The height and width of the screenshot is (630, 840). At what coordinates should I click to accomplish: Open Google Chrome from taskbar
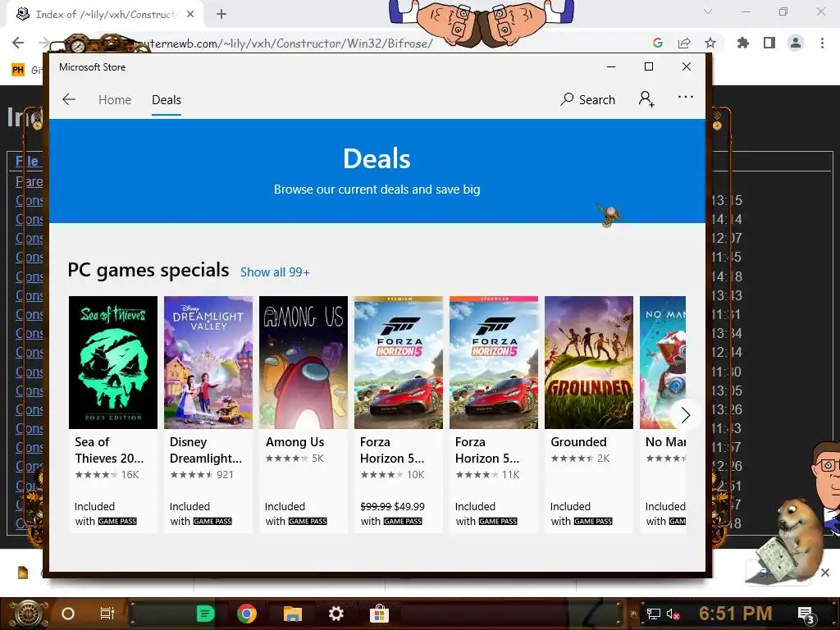tap(247, 614)
